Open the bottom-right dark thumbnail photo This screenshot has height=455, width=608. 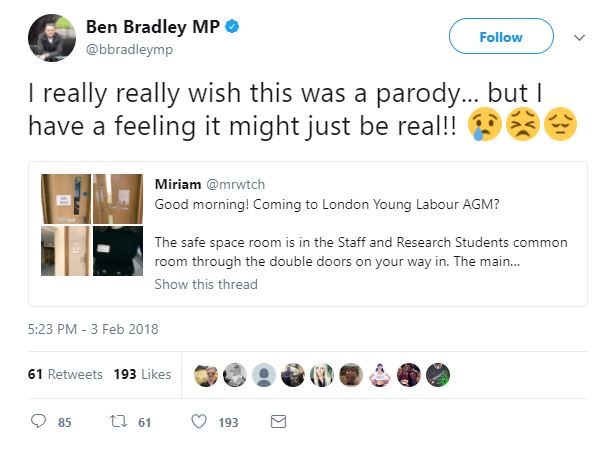coord(118,251)
